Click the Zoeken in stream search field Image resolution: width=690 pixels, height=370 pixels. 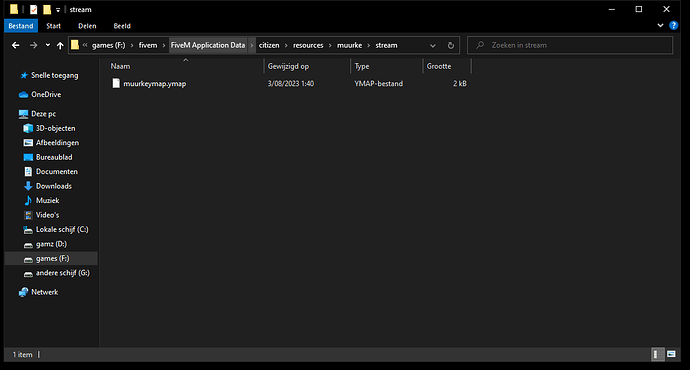click(x=570, y=45)
